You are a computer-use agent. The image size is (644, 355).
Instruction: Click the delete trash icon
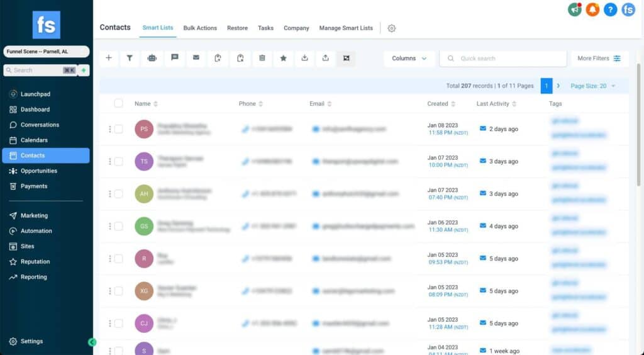[262, 58]
